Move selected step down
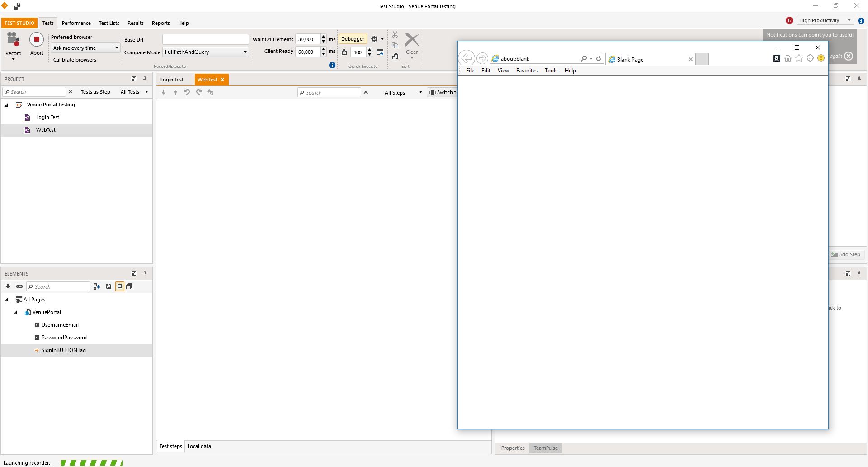 pyautogui.click(x=164, y=92)
